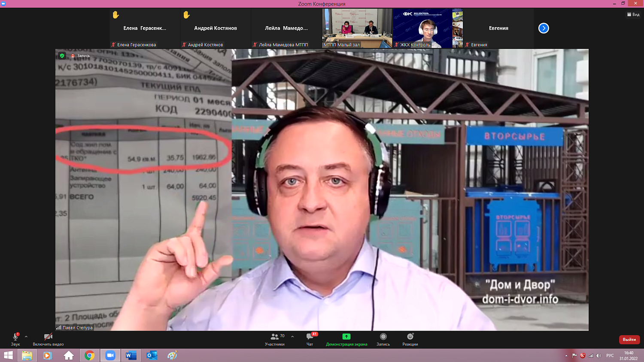Click the Павел Степура speaker name label

click(x=78, y=328)
